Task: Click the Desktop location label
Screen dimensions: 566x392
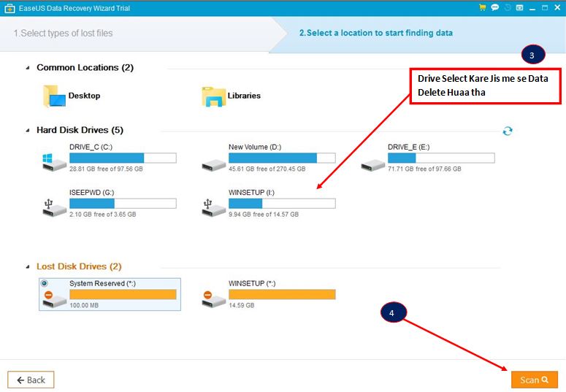Action: click(84, 96)
